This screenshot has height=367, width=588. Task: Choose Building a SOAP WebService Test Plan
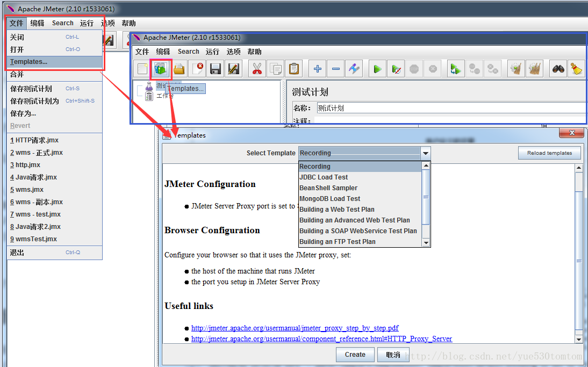click(360, 231)
